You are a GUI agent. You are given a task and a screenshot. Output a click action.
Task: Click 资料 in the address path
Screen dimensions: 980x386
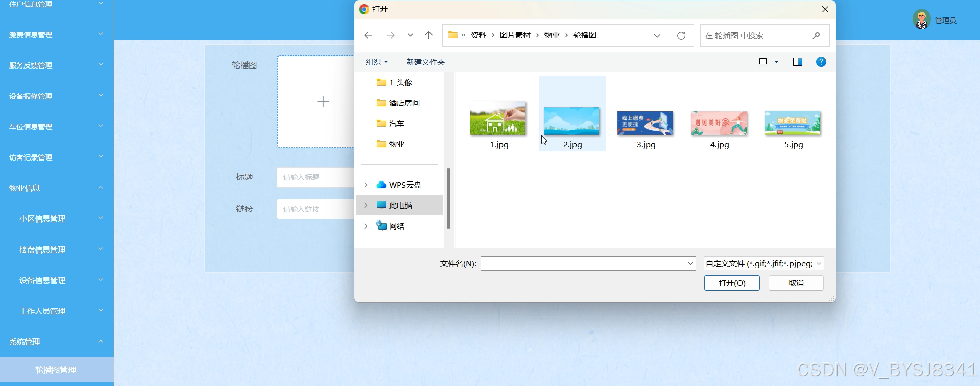478,35
